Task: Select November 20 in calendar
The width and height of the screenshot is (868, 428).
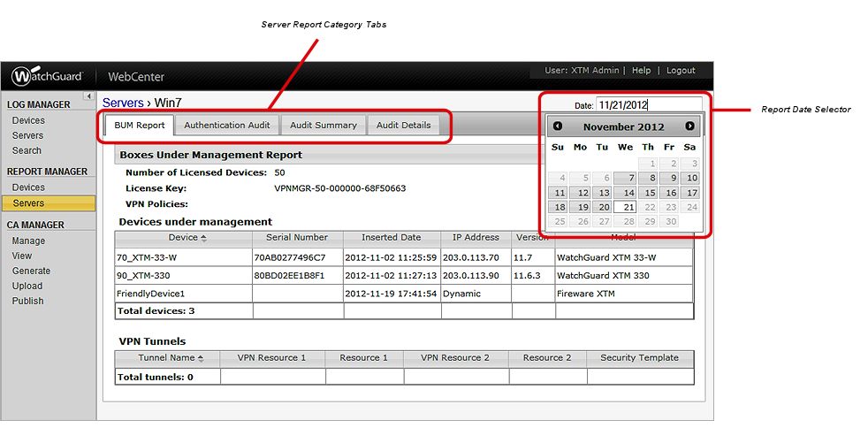Action: (602, 207)
